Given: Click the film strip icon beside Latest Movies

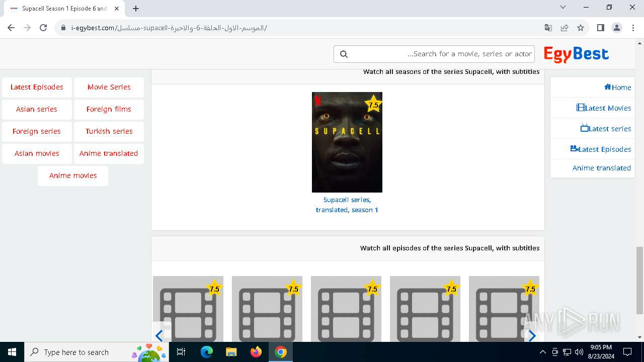Looking at the screenshot, I should [x=581, y=108].
